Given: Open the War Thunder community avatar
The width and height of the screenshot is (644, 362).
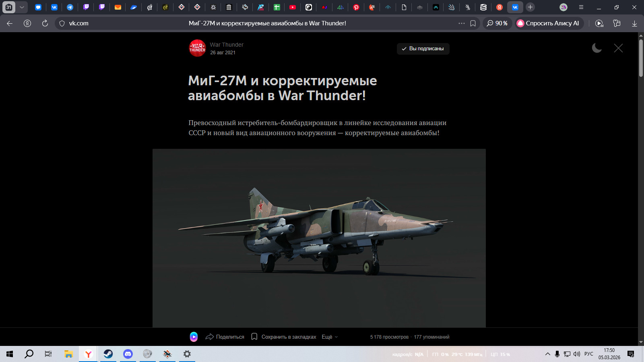Looking at the screenshot, I should tap(197, 48).
